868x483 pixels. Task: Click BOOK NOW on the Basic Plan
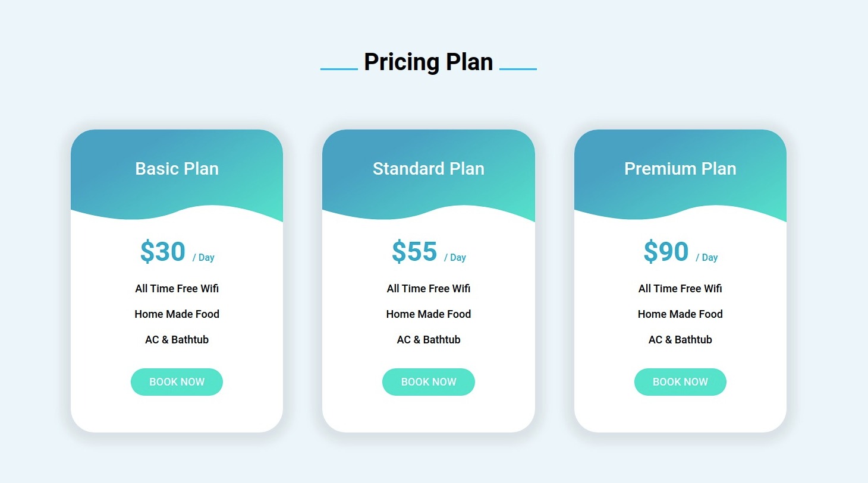(177, 382)
